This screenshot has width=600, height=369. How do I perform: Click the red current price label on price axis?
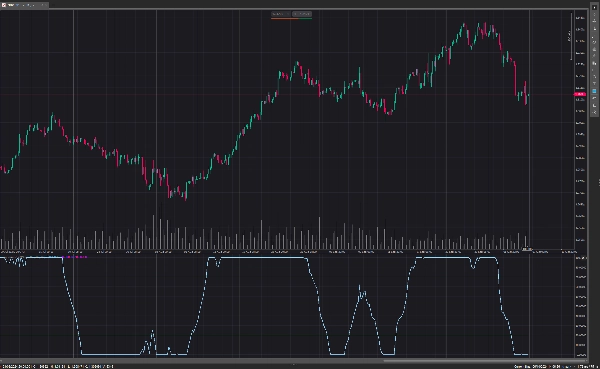(x=580, y=94)
